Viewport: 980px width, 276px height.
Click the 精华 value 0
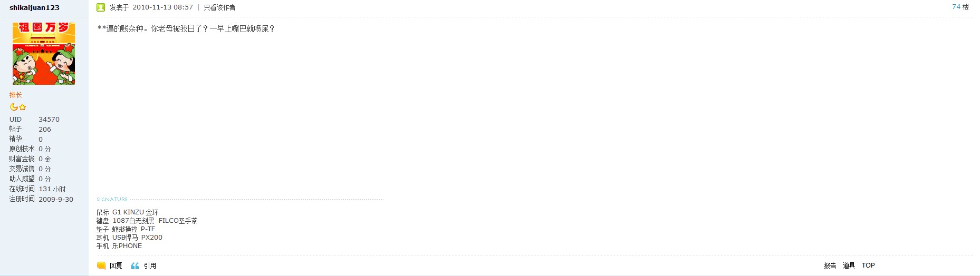[41, 140]
